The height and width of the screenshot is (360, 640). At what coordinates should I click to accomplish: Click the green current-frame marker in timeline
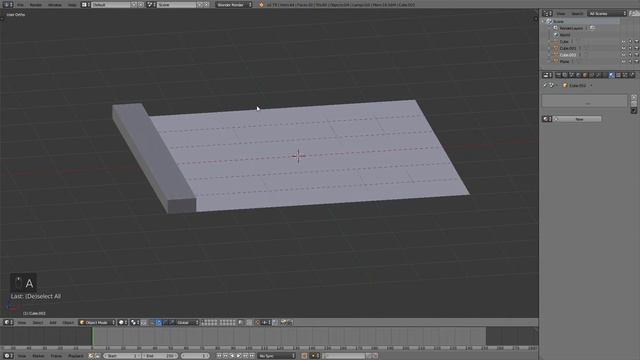coord(93,336)
